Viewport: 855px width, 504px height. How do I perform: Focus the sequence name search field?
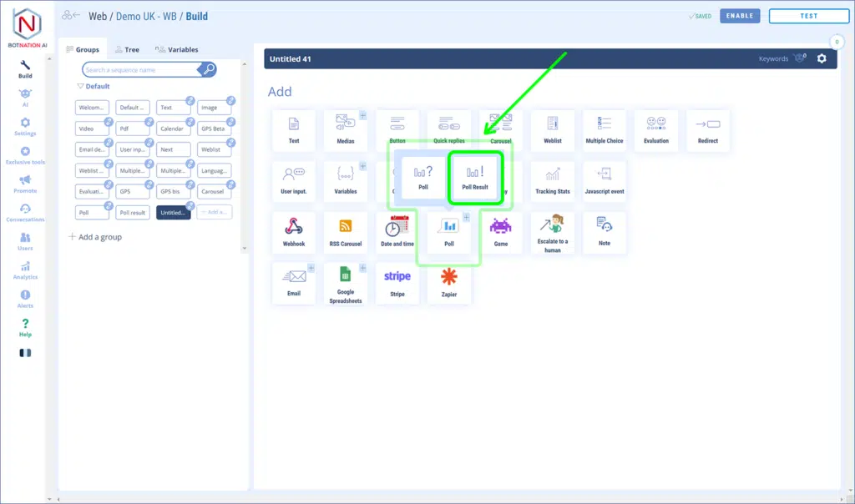point(140,70)
